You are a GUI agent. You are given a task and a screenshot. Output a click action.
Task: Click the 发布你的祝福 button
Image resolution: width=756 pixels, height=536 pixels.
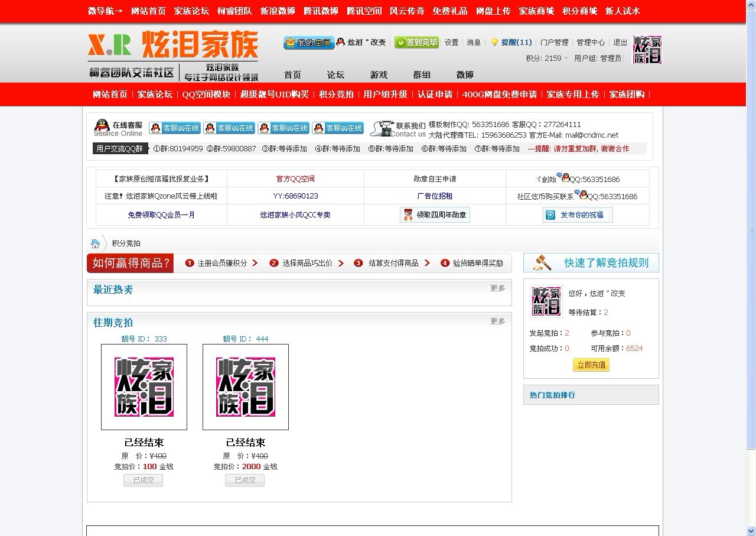click(x=578, y=215)
